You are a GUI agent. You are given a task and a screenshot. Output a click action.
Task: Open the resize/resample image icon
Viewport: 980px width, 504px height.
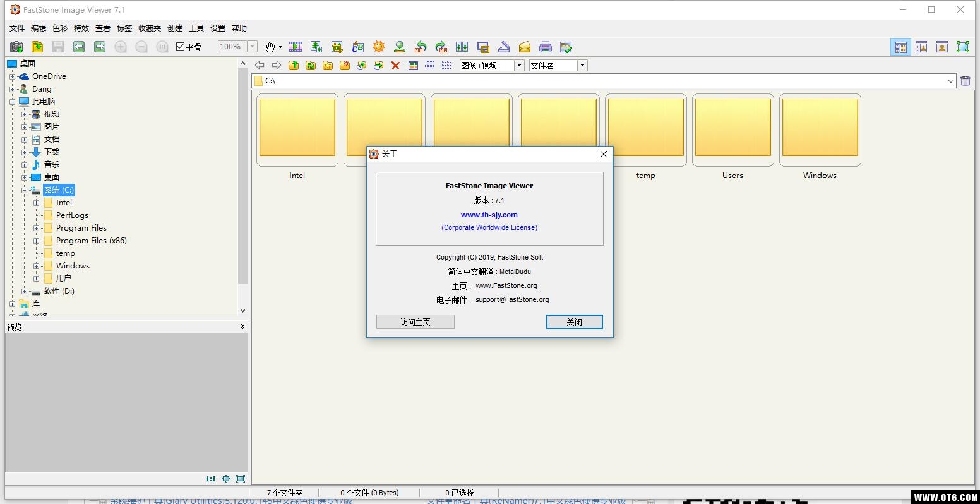316,47
